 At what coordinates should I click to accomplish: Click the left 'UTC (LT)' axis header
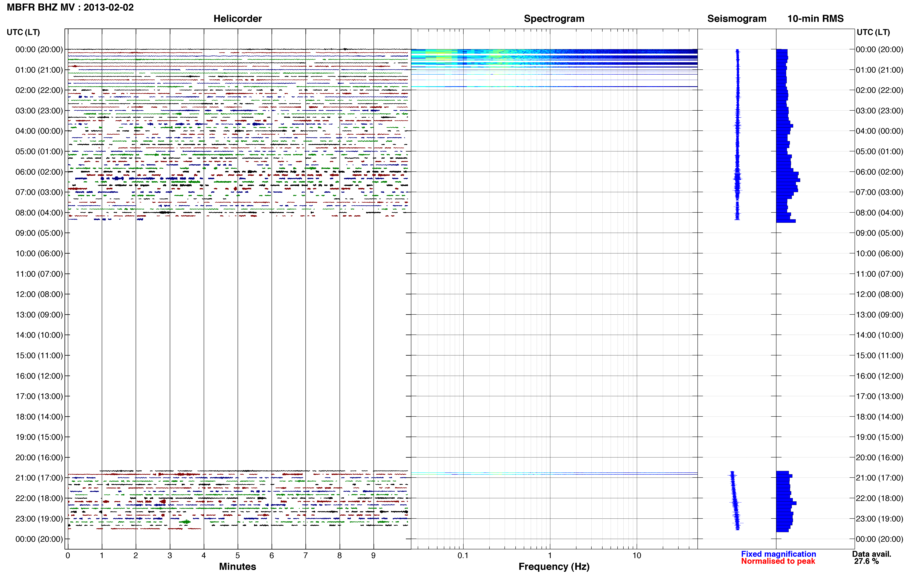(23, 32)
